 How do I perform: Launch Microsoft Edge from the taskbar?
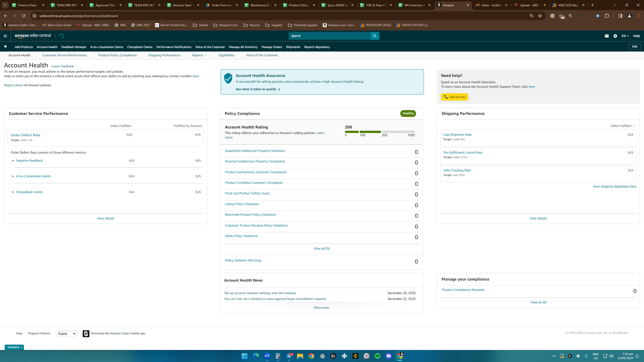point(256,356)
